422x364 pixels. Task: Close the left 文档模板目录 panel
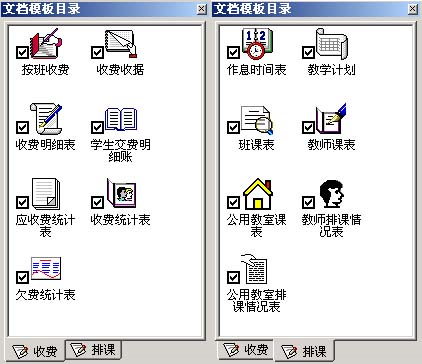pyautogui.click(x=201, y=9)
